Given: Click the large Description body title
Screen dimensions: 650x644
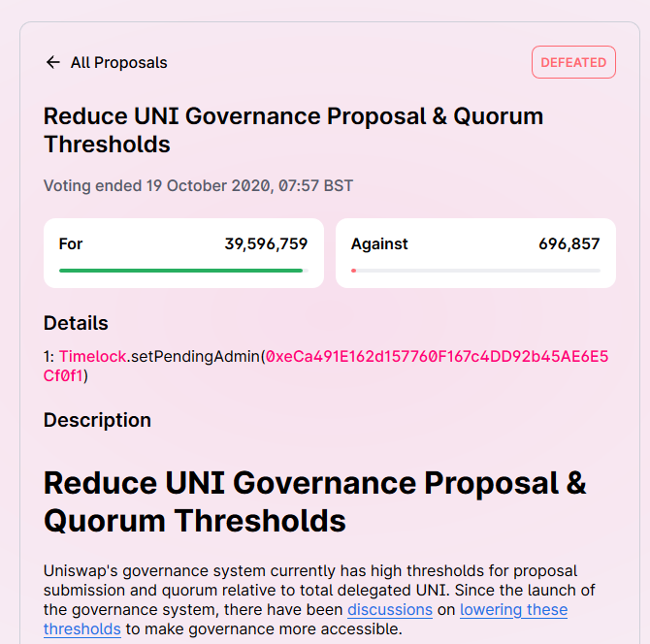Looking at the screenshot, I should [x=315, y=501].
